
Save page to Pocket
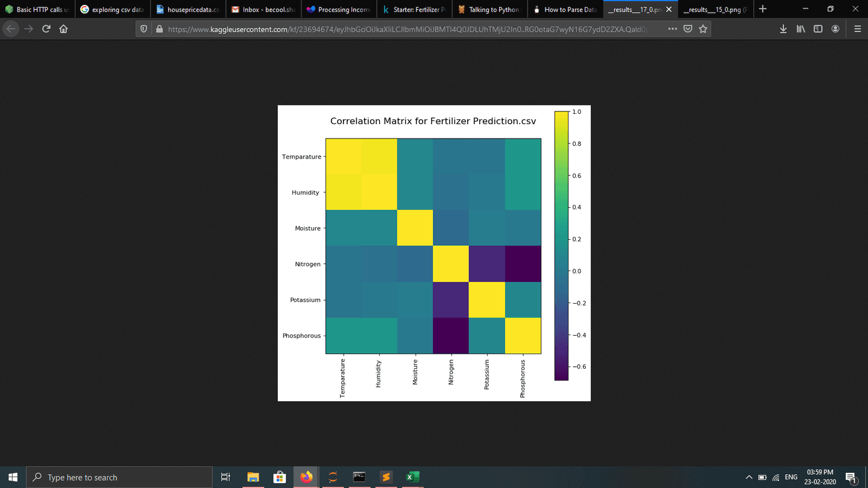[688, 29]
